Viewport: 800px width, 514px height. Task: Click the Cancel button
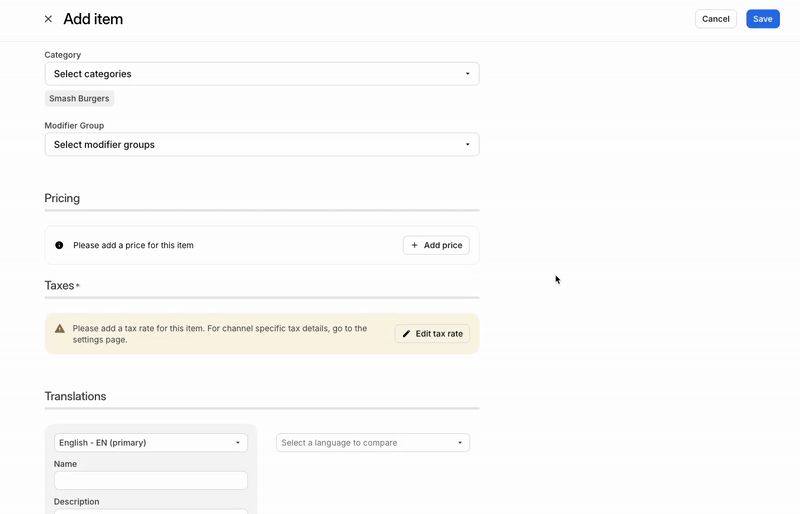[x=716, y=19]
